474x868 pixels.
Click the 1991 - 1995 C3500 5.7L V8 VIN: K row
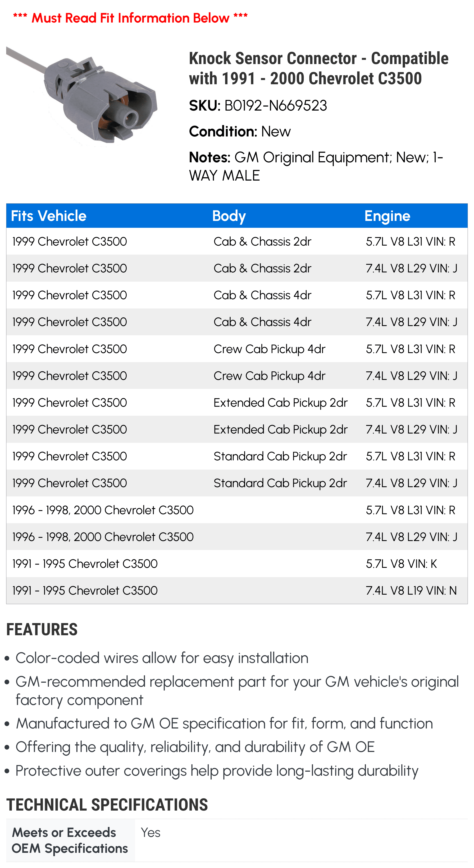237,563
